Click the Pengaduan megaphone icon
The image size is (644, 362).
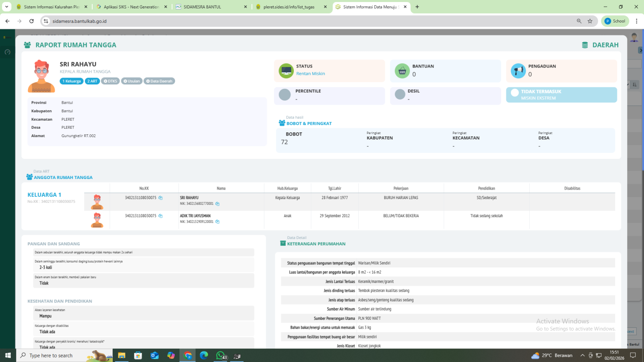518,71
